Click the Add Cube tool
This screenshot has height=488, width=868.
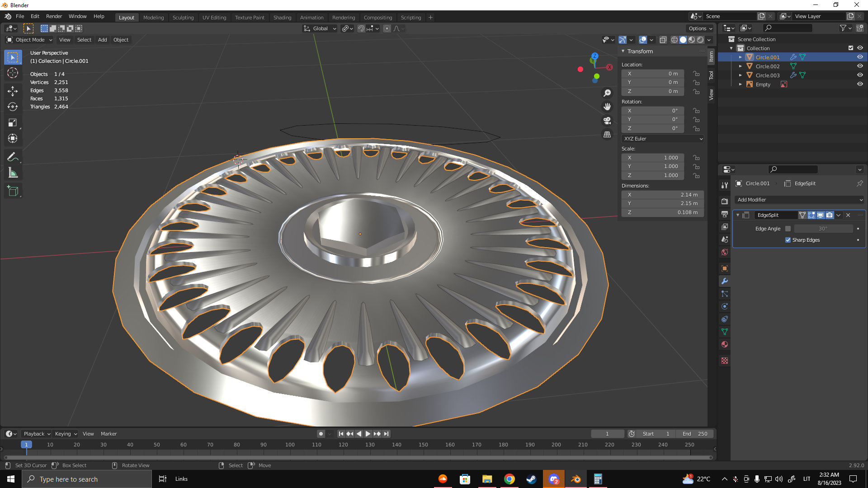click(13, 191)
